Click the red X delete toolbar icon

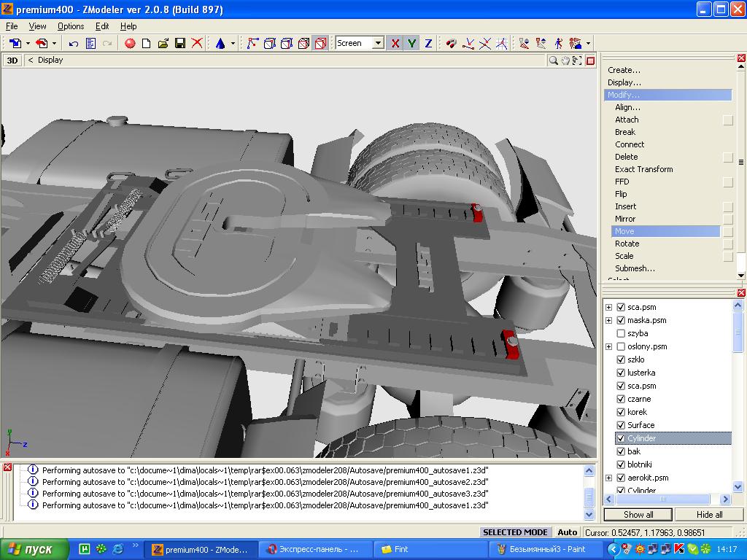(196, 44)
